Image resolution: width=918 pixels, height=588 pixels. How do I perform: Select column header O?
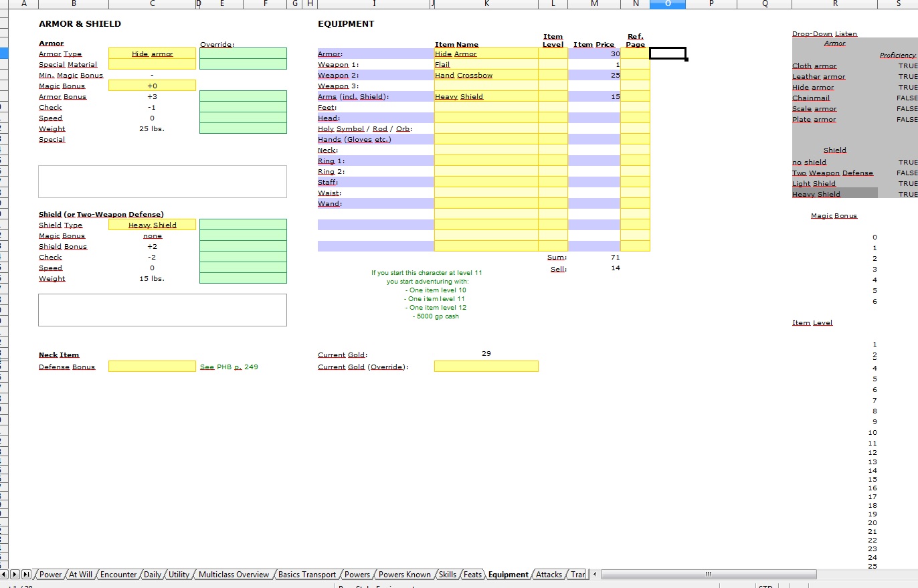point(668,4)
